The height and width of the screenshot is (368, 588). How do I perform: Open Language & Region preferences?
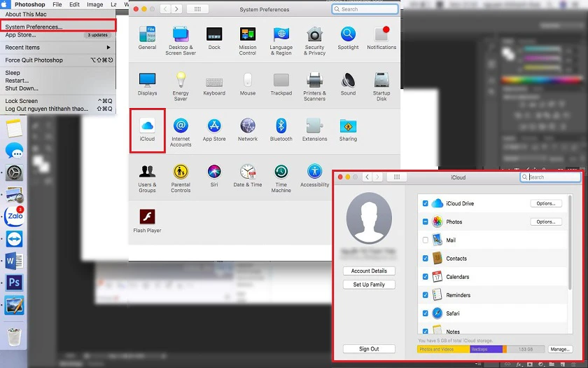[x=281, y=41]
